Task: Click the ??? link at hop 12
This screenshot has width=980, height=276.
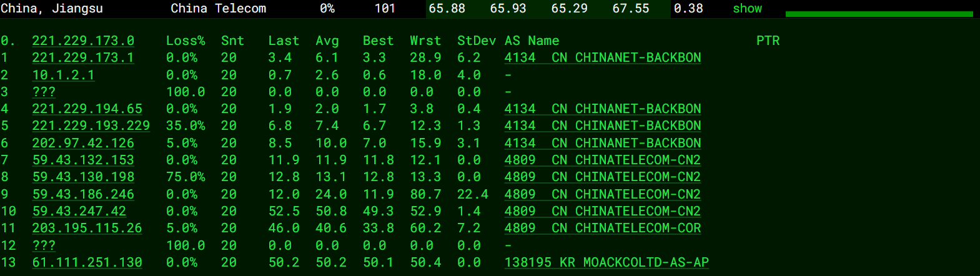Action: (x=44, y=245)
